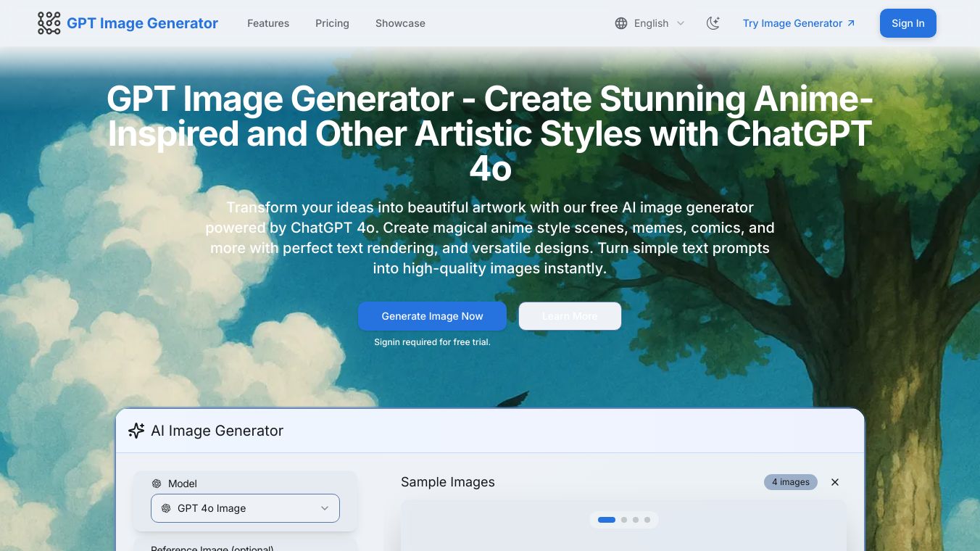Click the OpenAI icon inside the model selector
The height and width of the screenshot is (551, 980).
pyautogui.click(x=165, y=508)
